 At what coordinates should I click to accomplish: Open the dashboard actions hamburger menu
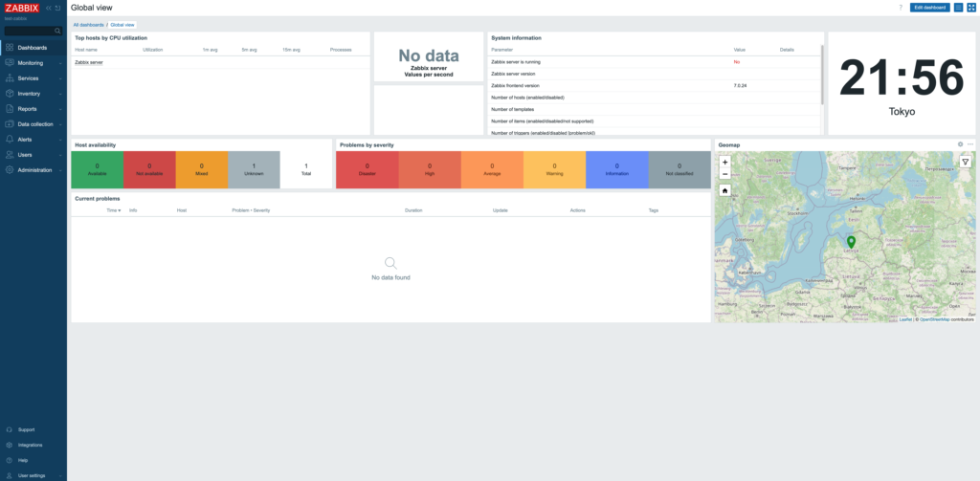click(958, 8)
